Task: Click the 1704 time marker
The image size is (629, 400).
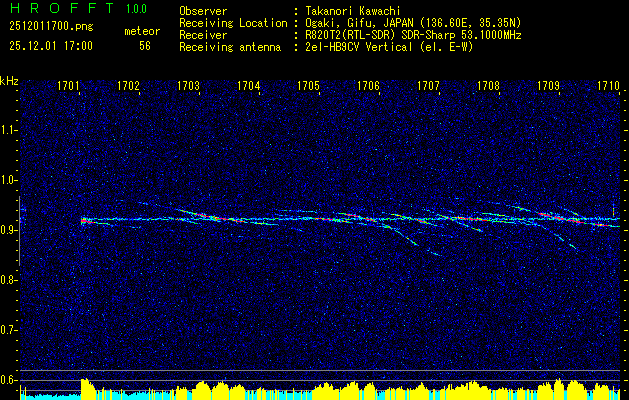Action: tap(248, 86)
